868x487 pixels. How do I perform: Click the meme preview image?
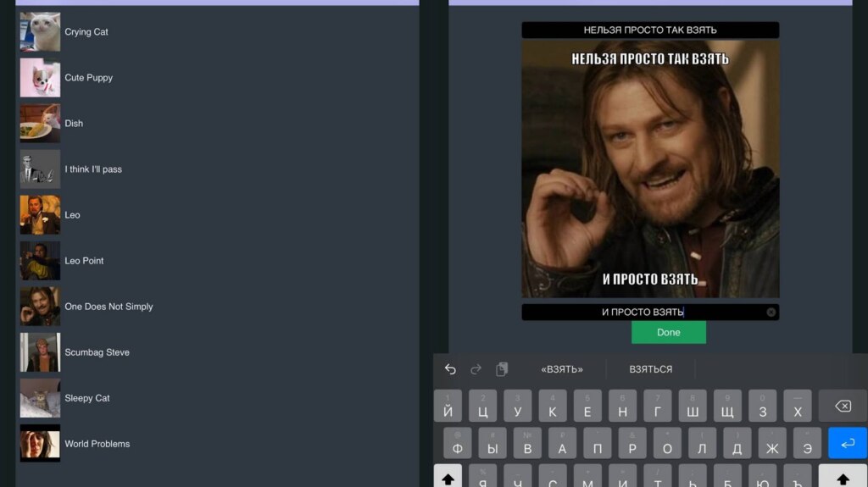[650, 169]
